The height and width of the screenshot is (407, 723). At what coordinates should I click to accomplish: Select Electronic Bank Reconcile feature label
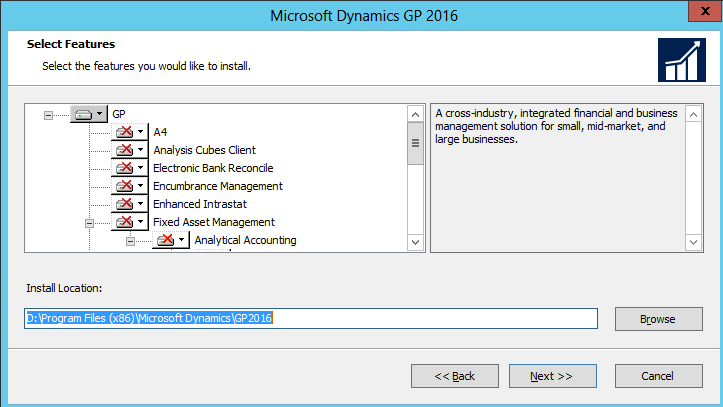(213, 168)
